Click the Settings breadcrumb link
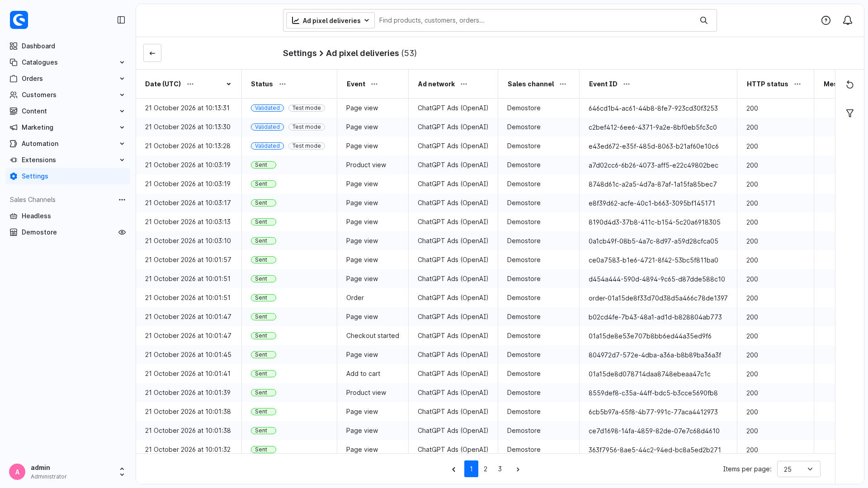This screenshot has width=868, height=488. click(300, 53)
